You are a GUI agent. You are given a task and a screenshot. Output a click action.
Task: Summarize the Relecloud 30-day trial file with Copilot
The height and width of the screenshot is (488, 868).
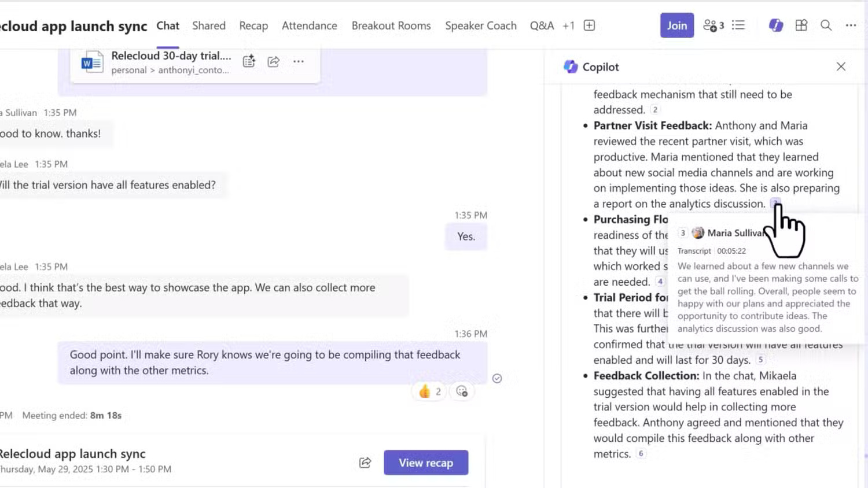(249, 61)
